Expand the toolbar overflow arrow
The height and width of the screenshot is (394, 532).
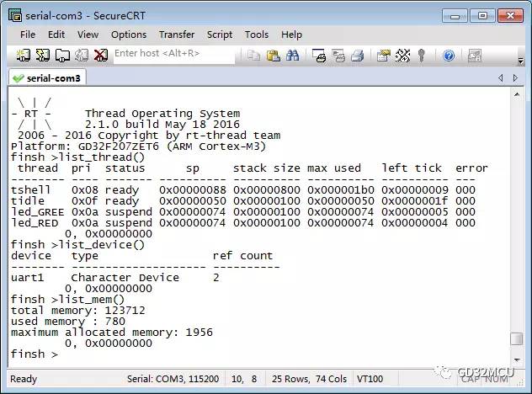(520, 61)
